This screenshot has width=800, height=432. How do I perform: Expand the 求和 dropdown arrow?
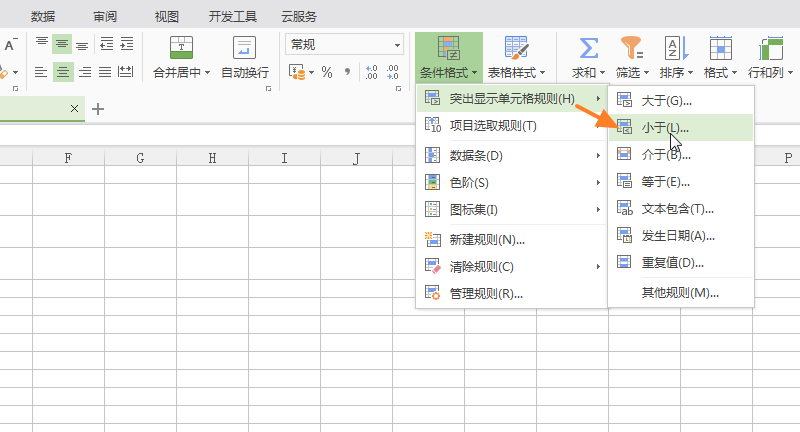click(603, 73)
